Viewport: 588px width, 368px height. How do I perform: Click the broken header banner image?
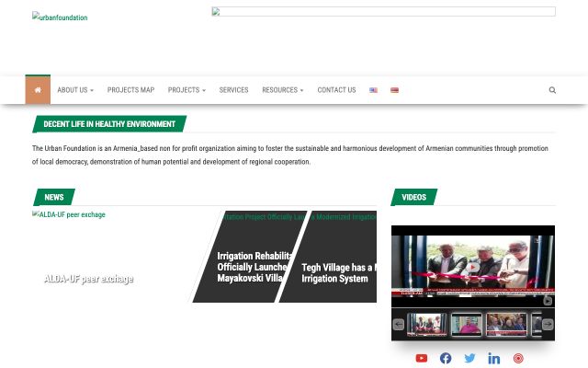384,12
